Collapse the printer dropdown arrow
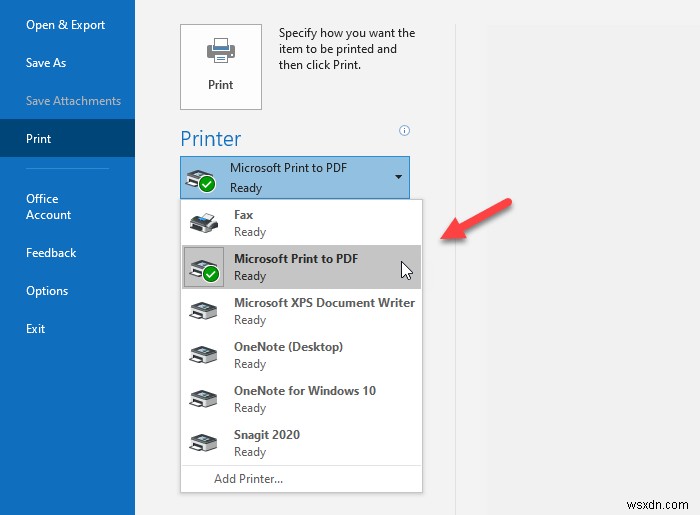This screenshot has width=700, height=515. point(398,177)
